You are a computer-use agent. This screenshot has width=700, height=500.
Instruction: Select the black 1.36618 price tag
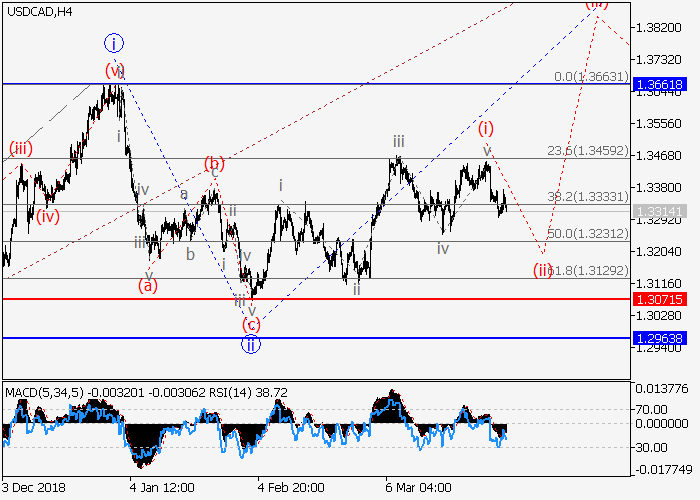tap(660, 85)
